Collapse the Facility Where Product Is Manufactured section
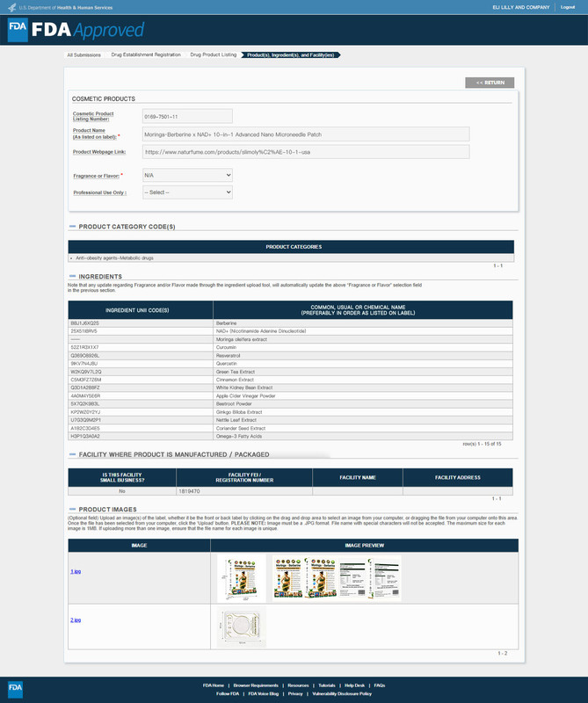The image size is (588, 703). (72, 454)
